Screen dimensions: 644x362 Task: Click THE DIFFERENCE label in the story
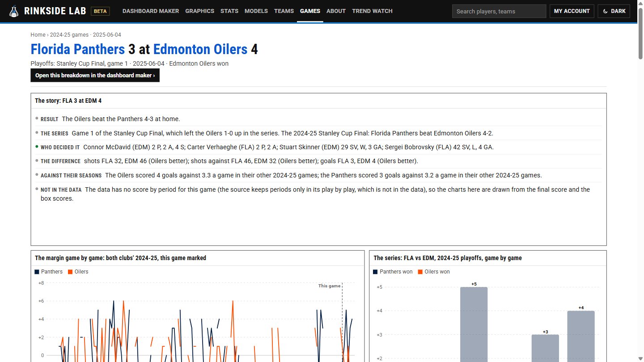tap(60, 161)
